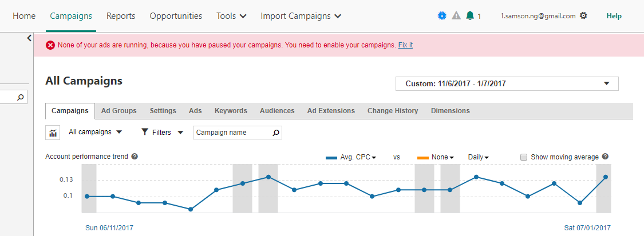Collapse the left sidebar panel arrow
This screenshot has height=236, width=644.
[29, 38]
